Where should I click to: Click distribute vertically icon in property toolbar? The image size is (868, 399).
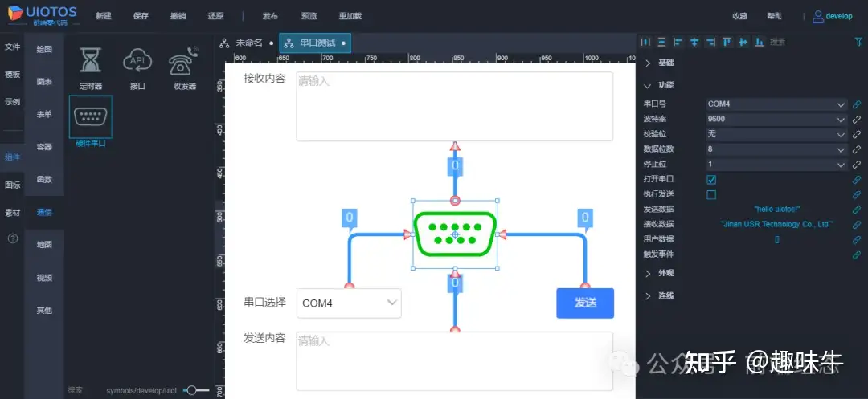pos(661,42)
